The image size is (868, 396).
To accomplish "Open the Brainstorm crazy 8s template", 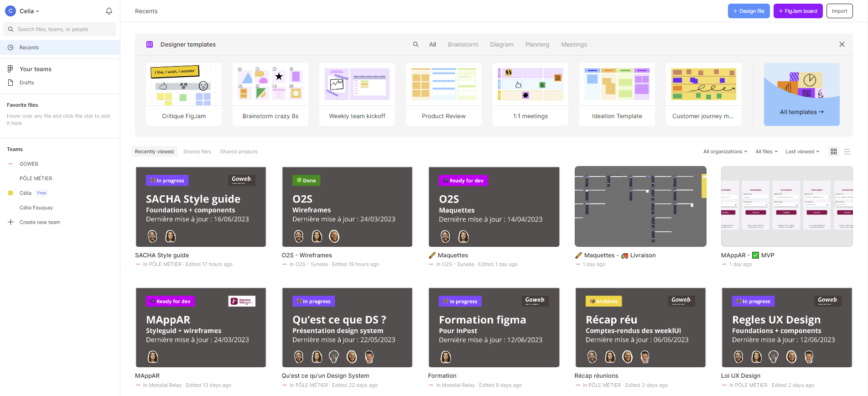I will pyautogui.click(x=270, y=94).
